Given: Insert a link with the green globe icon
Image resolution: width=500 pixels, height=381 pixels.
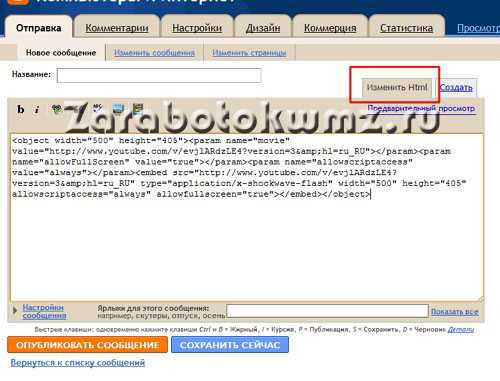Looking at the screenshot, I should coord(57,109).
